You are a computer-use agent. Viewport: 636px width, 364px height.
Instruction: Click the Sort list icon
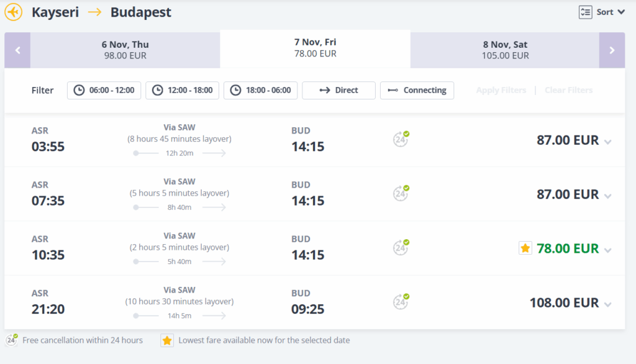585,12
